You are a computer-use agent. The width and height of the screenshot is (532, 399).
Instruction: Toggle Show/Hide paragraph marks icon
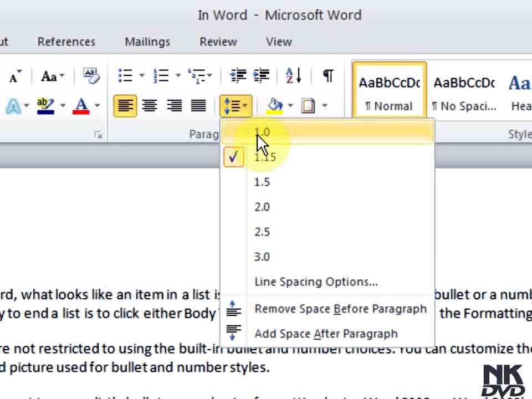pyautogui.click(x=328, y=75)
